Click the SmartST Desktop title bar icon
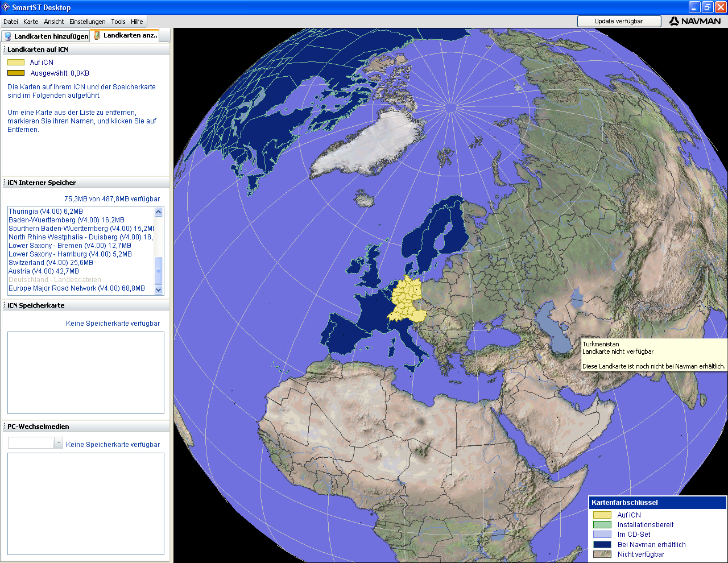Viewport: 728px width, 563px height. click(6, 7)
